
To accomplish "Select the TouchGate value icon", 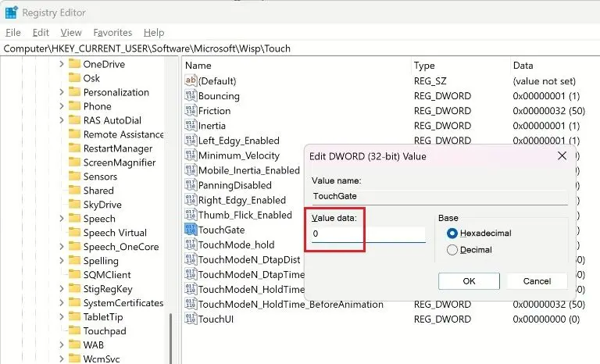I will [191, 230].
